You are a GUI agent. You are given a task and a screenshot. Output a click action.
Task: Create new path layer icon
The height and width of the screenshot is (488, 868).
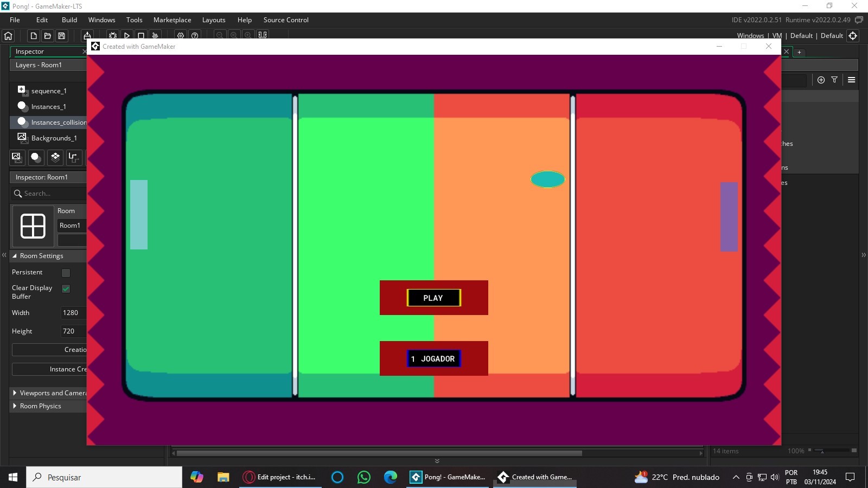click(74, 157)
